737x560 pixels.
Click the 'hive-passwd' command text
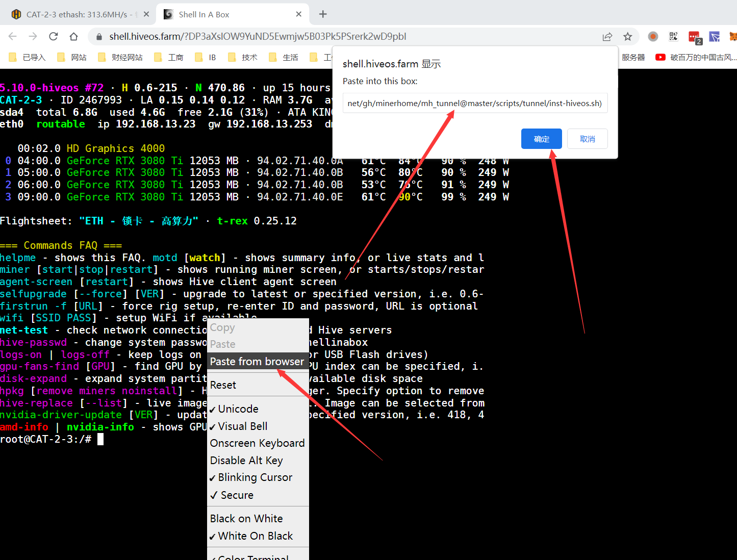pos(33,342)
